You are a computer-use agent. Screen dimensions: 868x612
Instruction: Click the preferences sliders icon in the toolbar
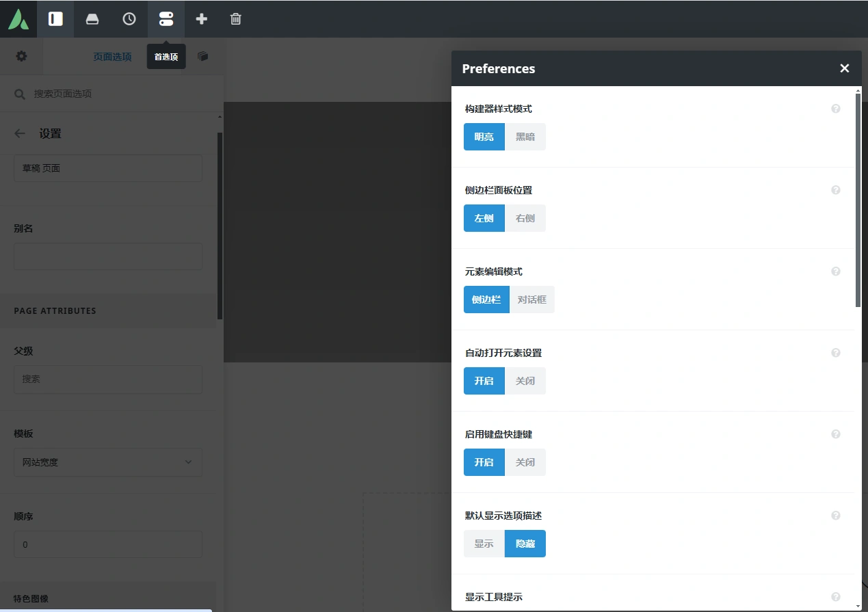pyautogui.click(x=166, y=18)
